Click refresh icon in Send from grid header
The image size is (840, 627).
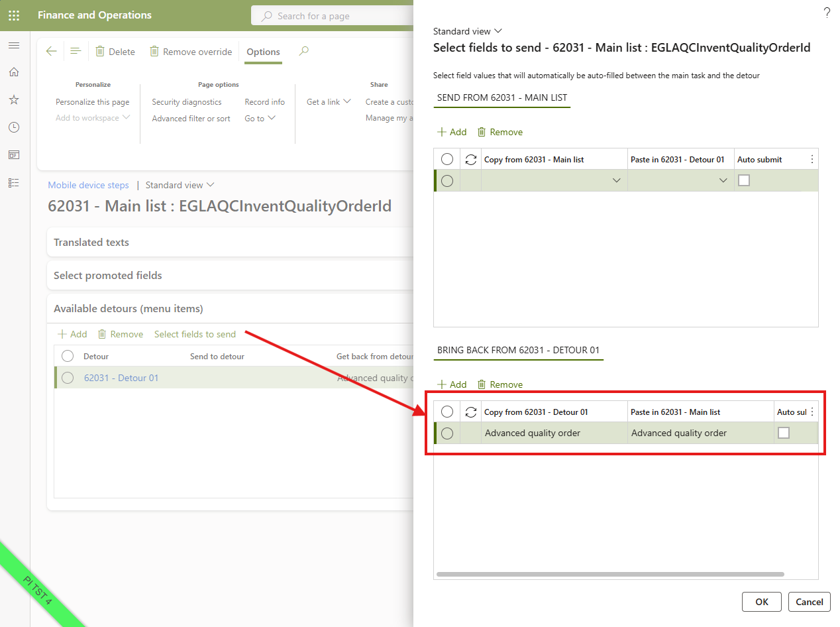pyautogui.click(x=471, y=160)
